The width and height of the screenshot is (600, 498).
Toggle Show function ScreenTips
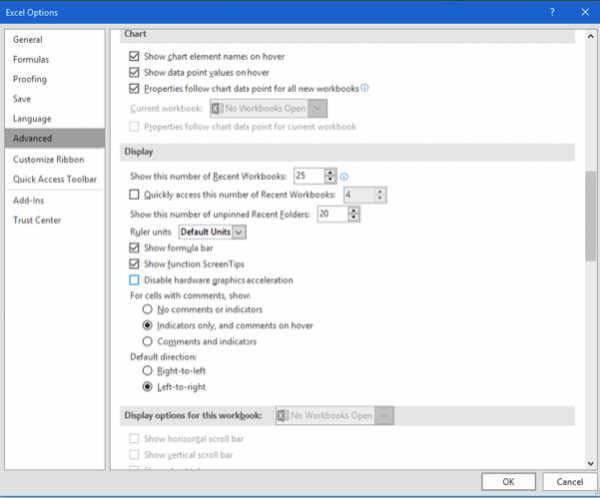[134, 264]
